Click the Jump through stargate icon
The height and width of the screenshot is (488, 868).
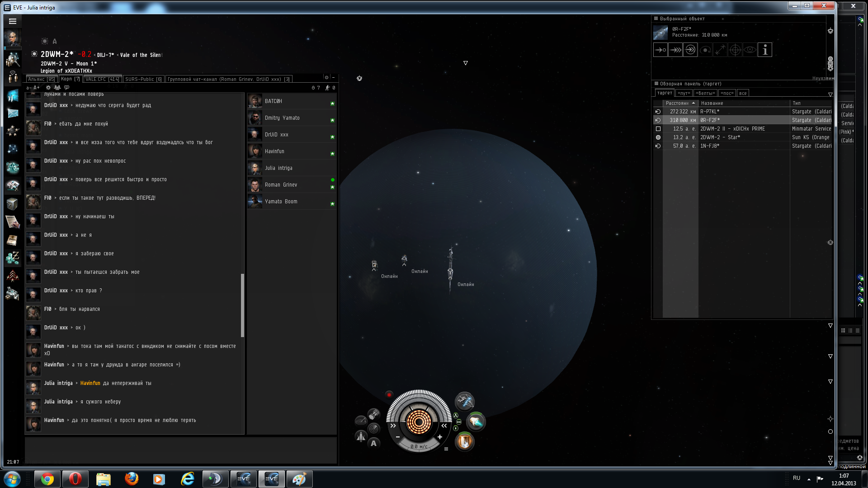coord(690,50)
